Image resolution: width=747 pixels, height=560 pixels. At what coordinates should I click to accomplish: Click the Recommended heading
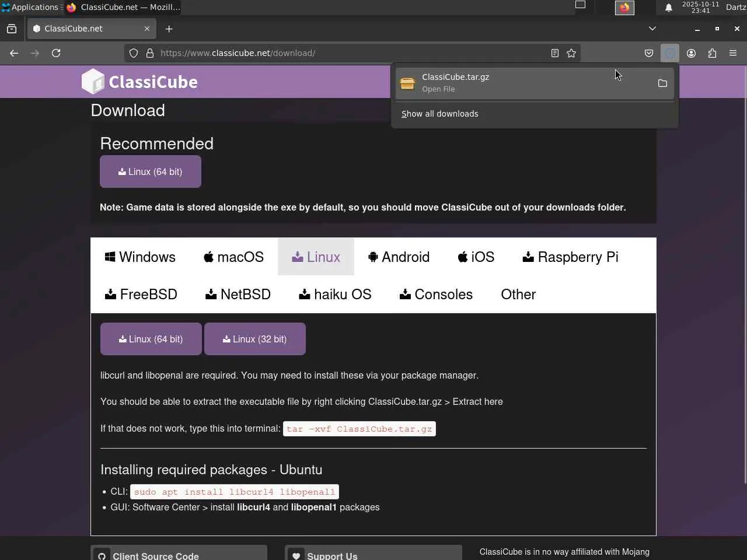[x=157, y=143]
